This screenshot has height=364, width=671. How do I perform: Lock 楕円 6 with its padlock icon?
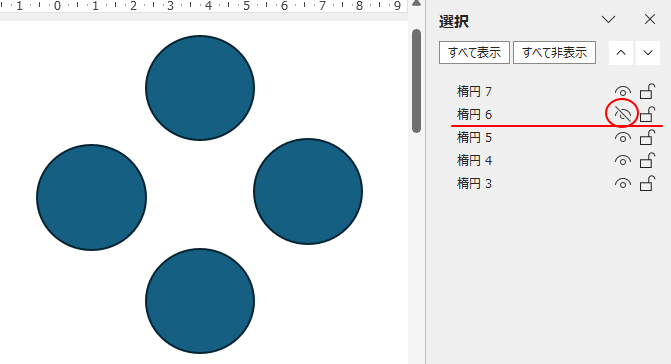coord(647,114)
